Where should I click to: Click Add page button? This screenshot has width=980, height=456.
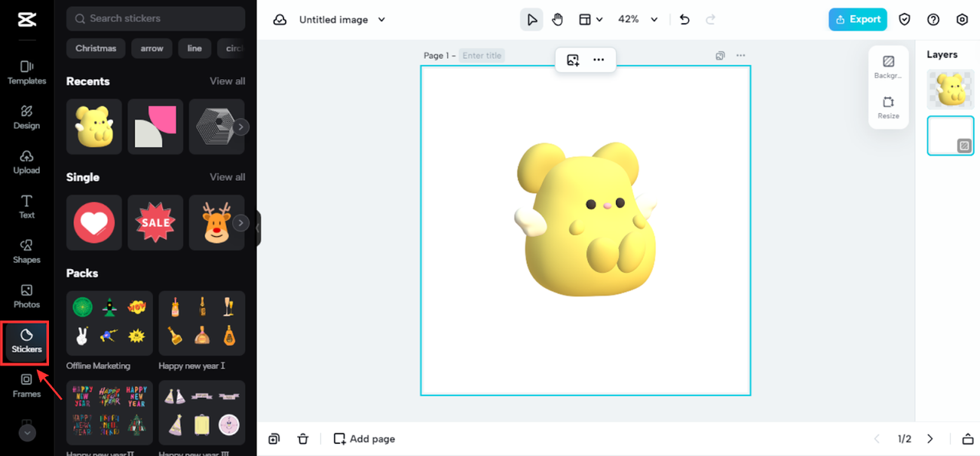tap(364, 439)
